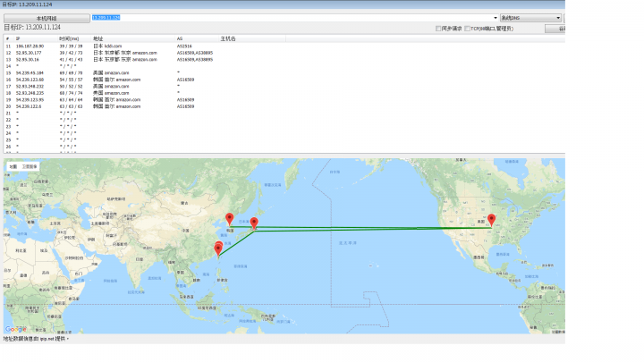Switch map to 卫星图像 view
This screenshot has height=362, width=644.
point(30,166)
